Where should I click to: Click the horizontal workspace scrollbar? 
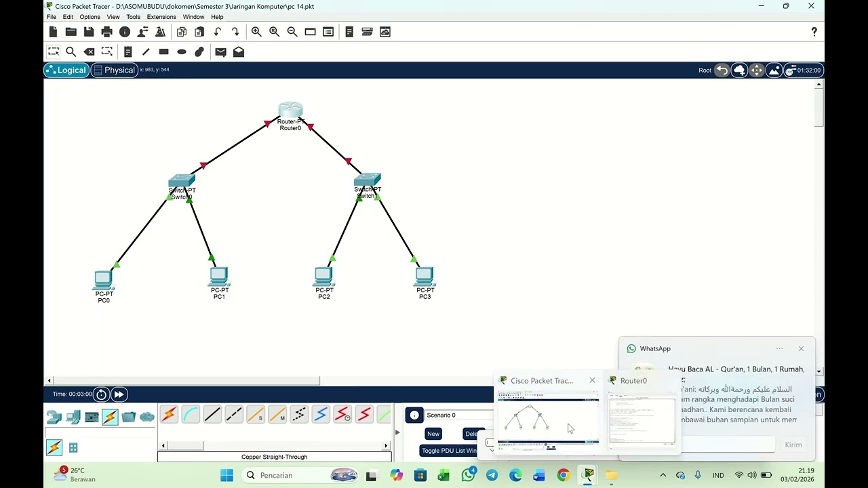186,381
